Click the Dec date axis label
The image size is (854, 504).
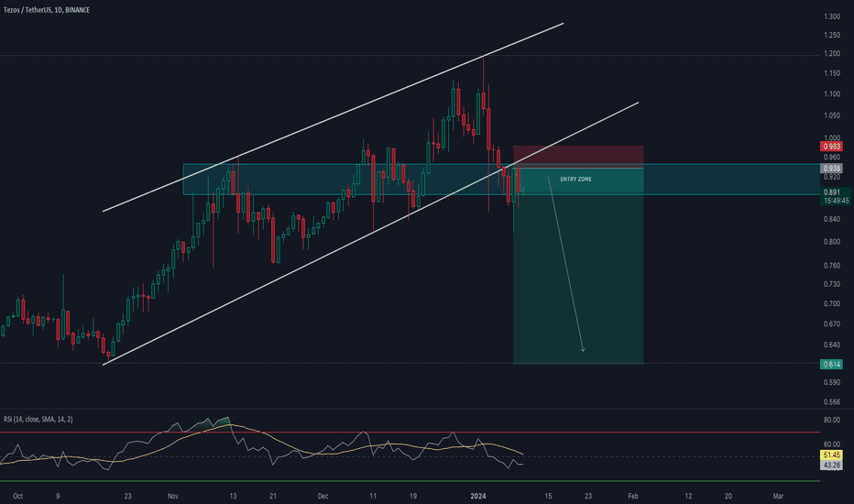[323, 497]
